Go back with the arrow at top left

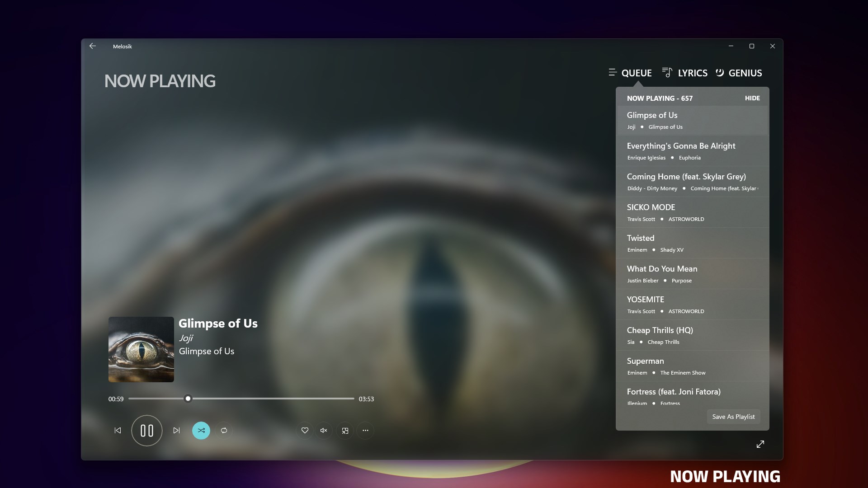[x=93, y=46]
